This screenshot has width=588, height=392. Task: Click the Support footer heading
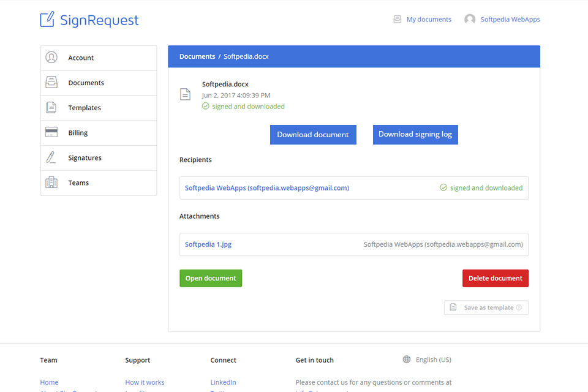point(138,360)
